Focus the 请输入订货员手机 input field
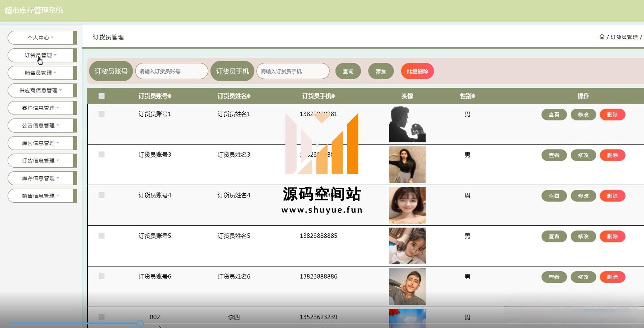Screen dimensions: 644x328 click(x=293, y=71)
